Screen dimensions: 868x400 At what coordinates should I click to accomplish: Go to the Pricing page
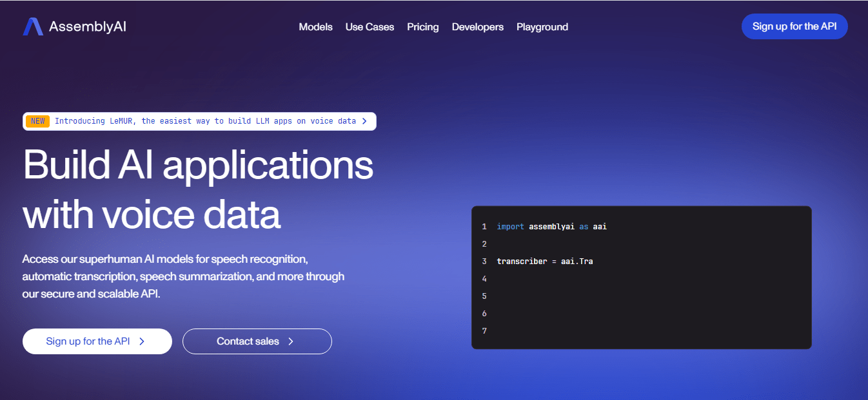[x=423, y=27]
